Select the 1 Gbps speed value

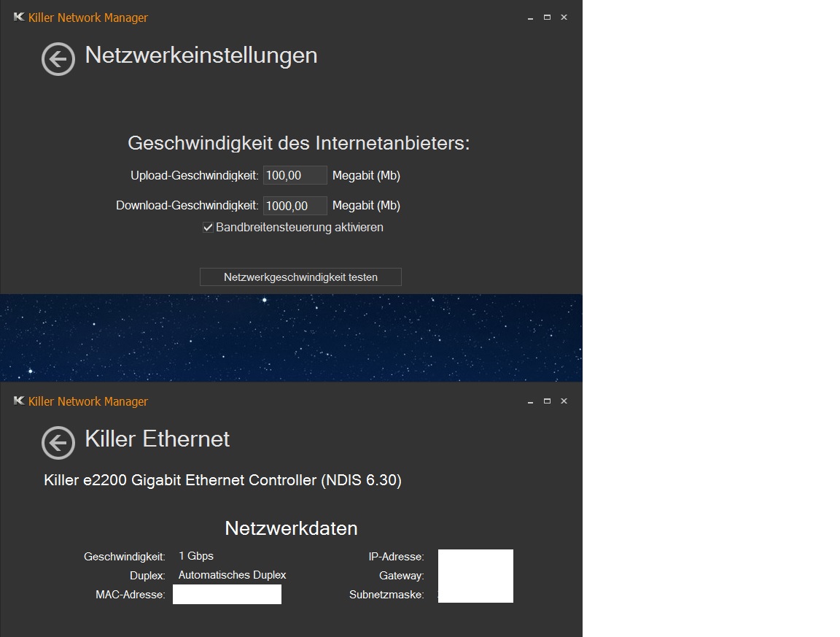(196, 556)
